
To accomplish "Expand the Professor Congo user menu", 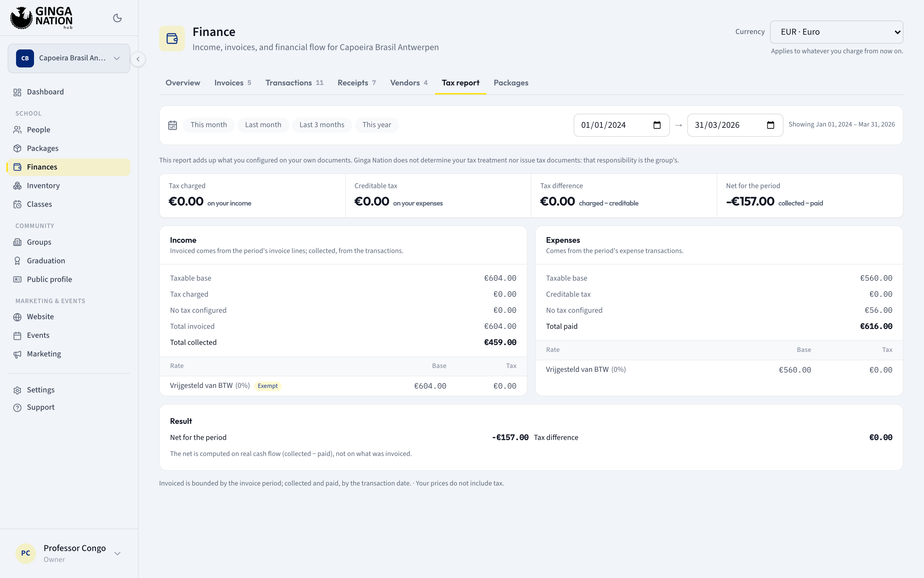I will pos(69,553).
